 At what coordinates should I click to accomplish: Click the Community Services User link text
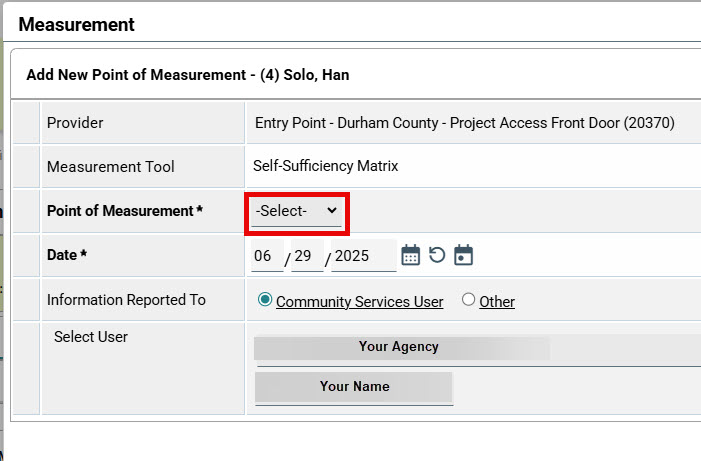359,302
